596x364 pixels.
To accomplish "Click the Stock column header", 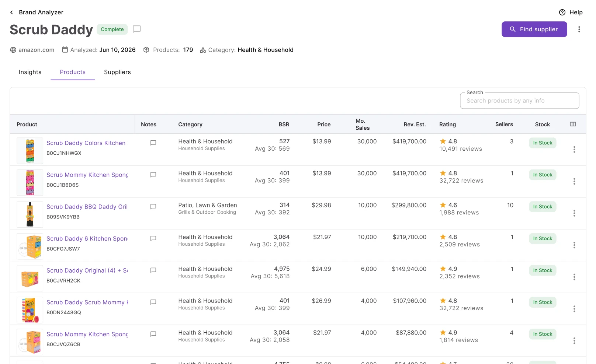I will tap(542, 125).
